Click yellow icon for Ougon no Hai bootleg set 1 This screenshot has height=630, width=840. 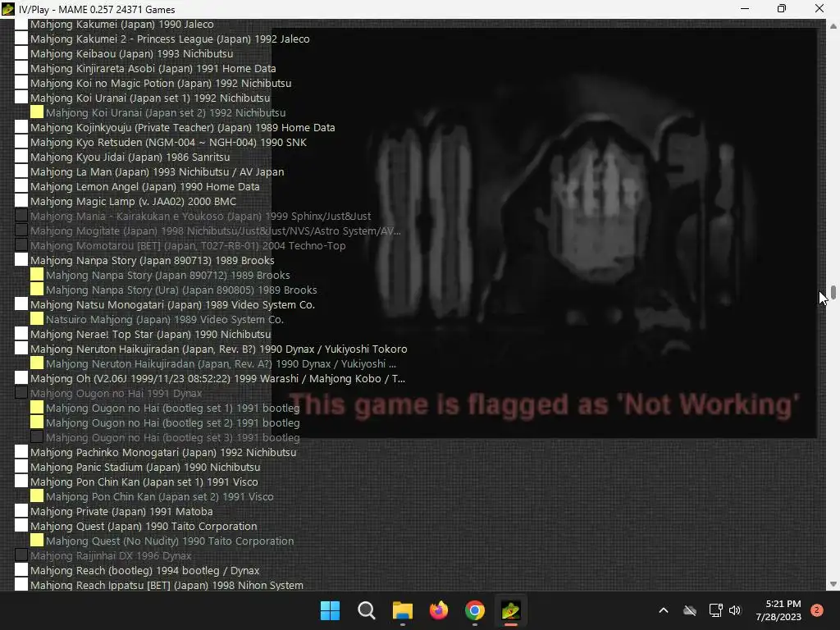tap(37, 408)
